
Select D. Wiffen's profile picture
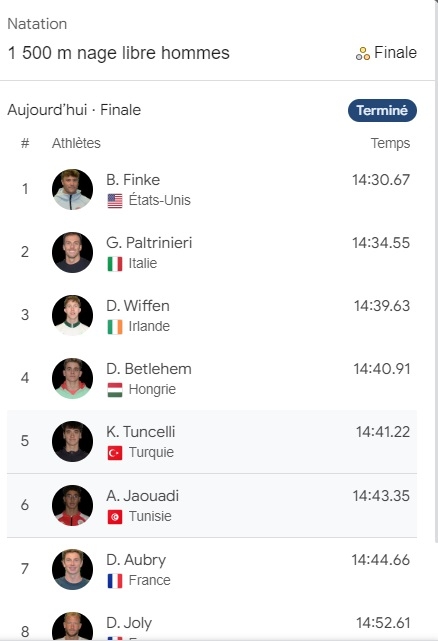(72, 315)
